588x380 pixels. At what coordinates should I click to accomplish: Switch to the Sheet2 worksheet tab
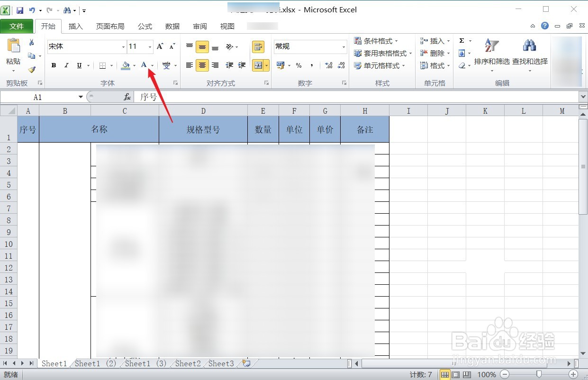coord(188,363)
